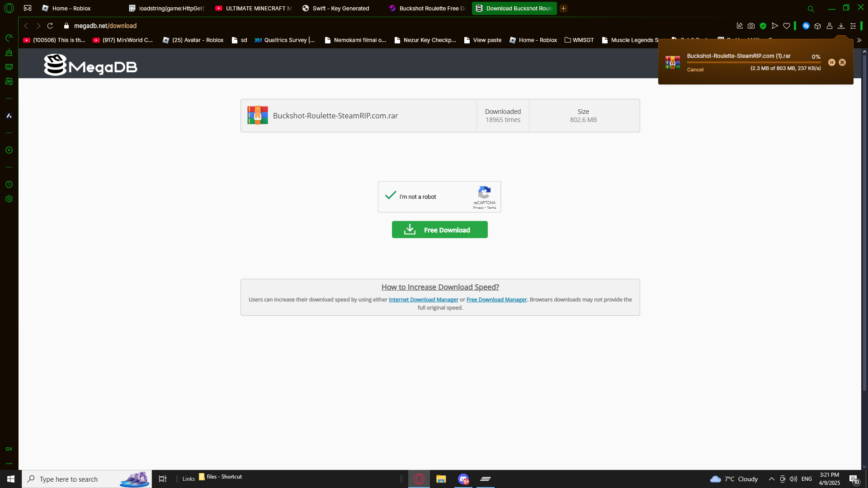Screen dimensions: 868x488
Task: Open the chip M icon in sidebar
Action: point(9,81)
